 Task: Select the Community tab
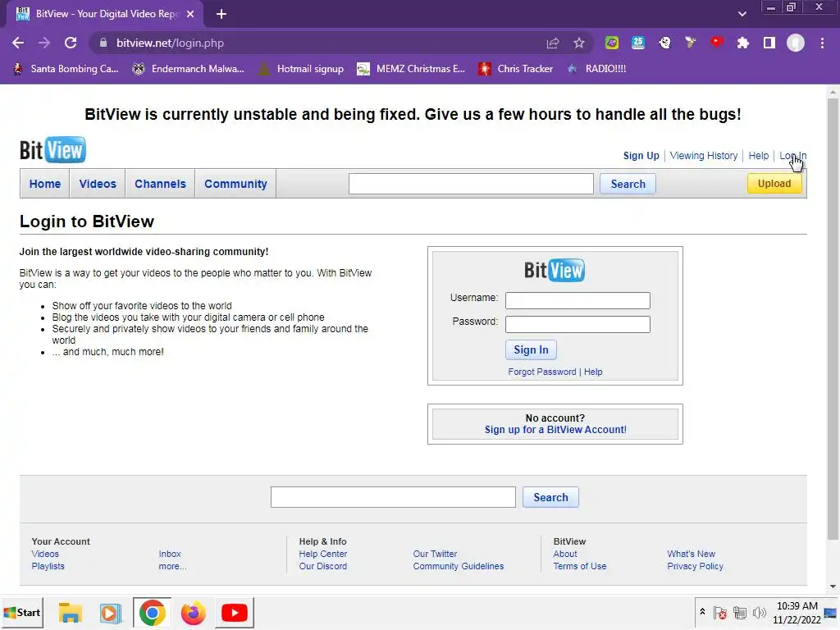(235, 184)
